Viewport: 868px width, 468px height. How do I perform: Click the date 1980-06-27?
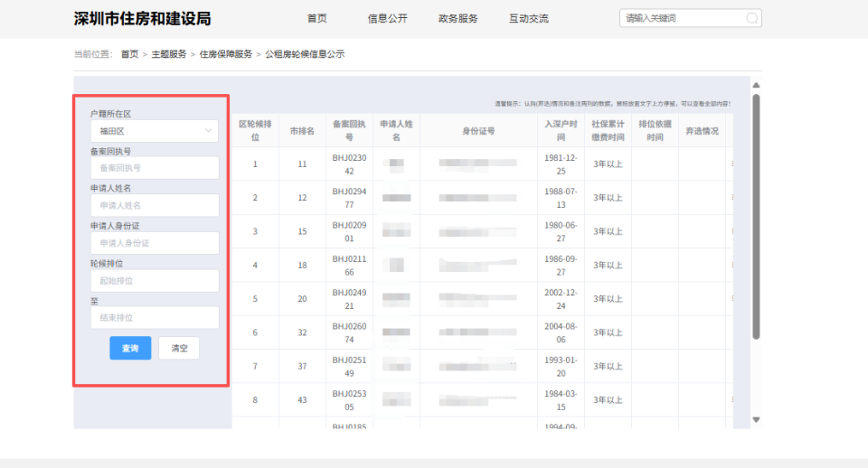561,232
